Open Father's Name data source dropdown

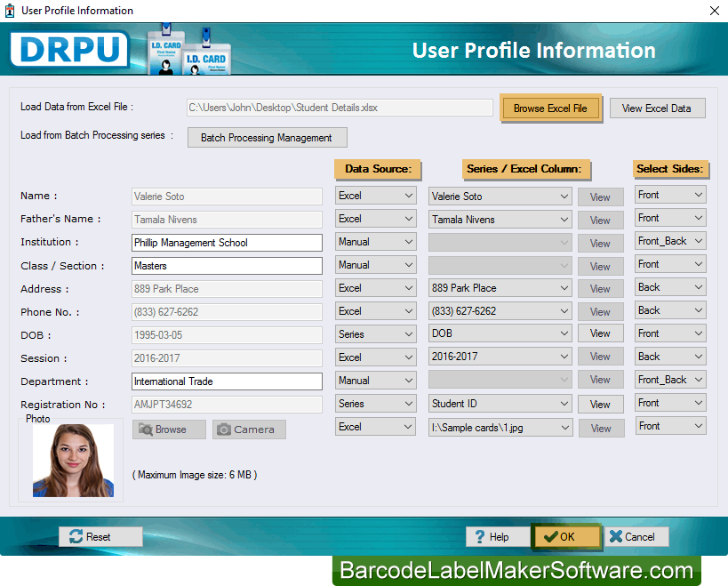pos(376,219)
